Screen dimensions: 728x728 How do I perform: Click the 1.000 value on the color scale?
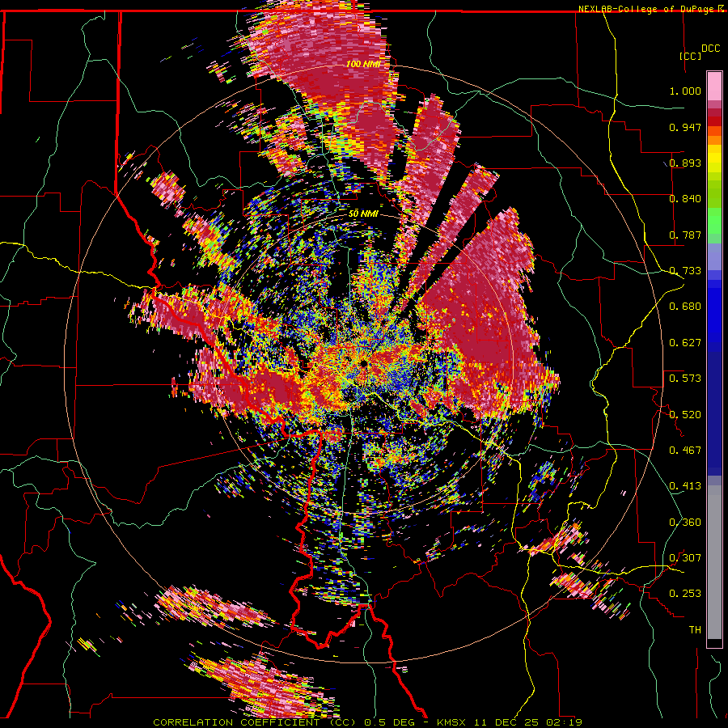(685, 91)
